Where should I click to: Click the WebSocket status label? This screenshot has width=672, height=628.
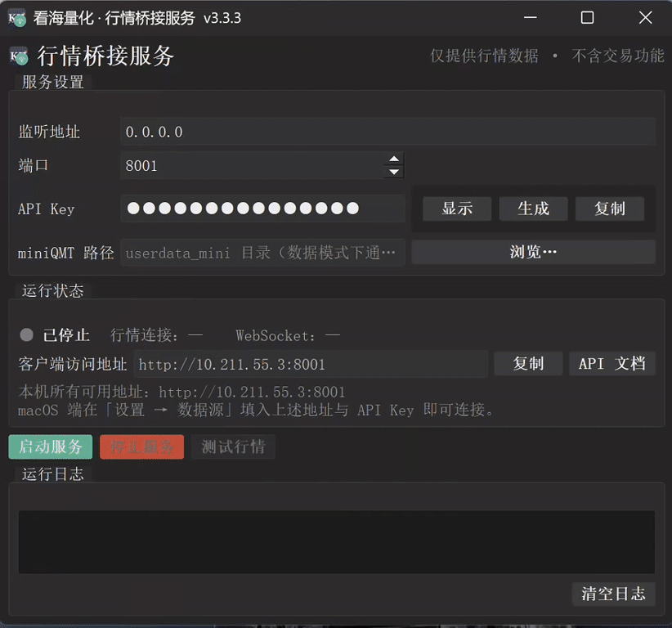coord(288,335)
